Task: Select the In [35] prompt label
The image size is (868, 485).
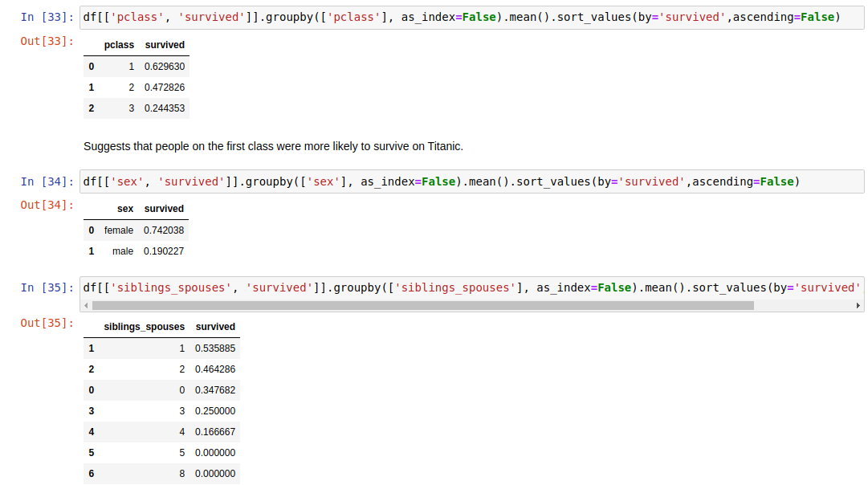Action: 47,288
